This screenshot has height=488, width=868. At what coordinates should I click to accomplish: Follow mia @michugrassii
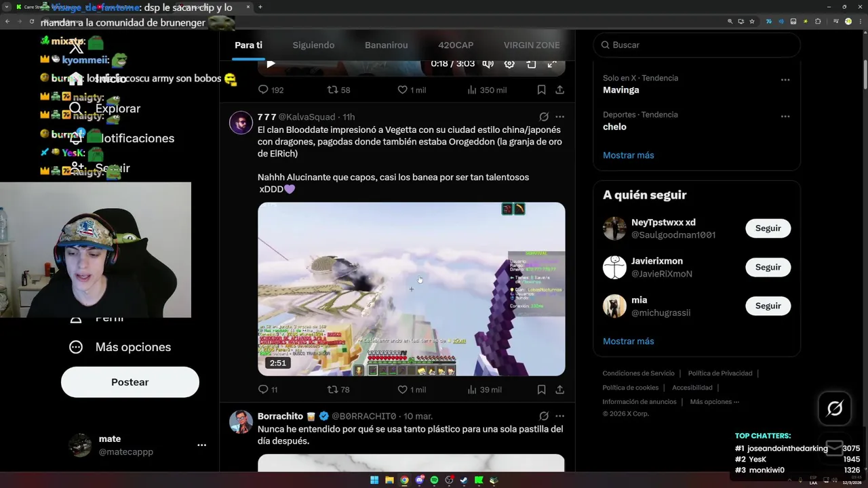point(768,306)
